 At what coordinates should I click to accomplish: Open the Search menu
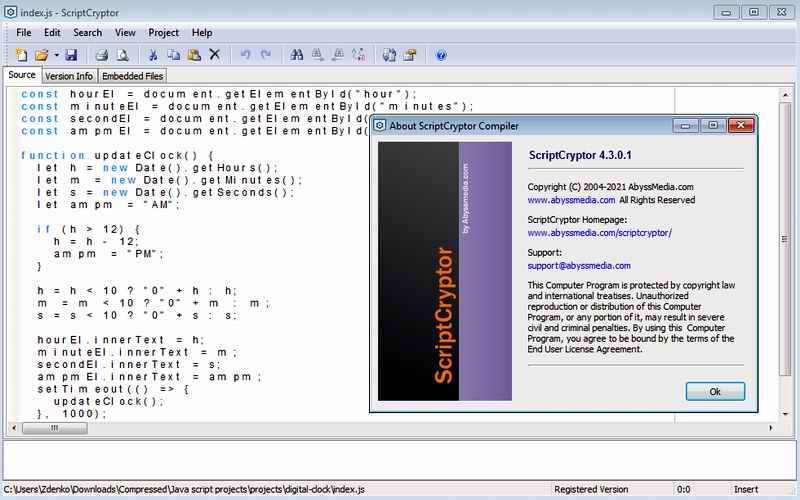(x=87, y=33)
